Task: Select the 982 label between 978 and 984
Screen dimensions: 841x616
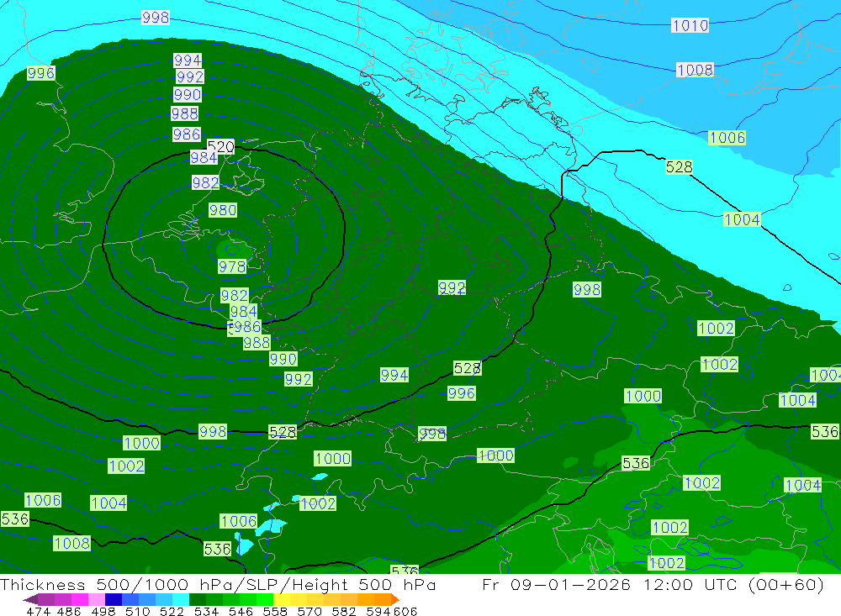Action: [x=235, y=296]
